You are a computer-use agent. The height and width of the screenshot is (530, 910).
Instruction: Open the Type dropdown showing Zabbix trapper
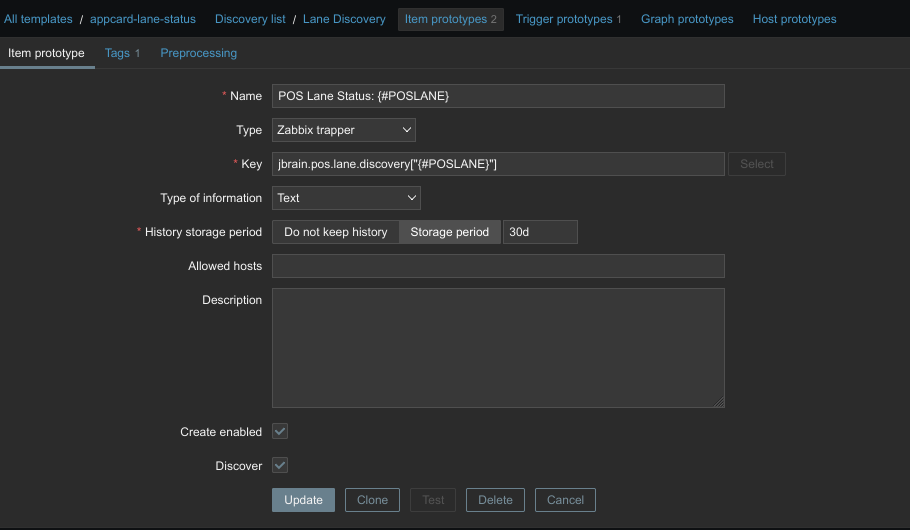point(344,130)
